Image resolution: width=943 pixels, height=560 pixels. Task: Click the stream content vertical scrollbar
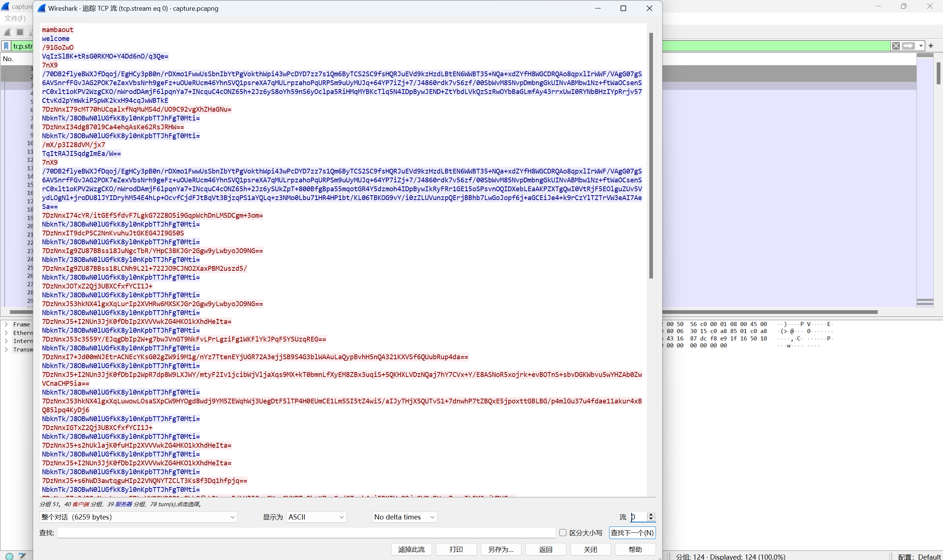651,155
